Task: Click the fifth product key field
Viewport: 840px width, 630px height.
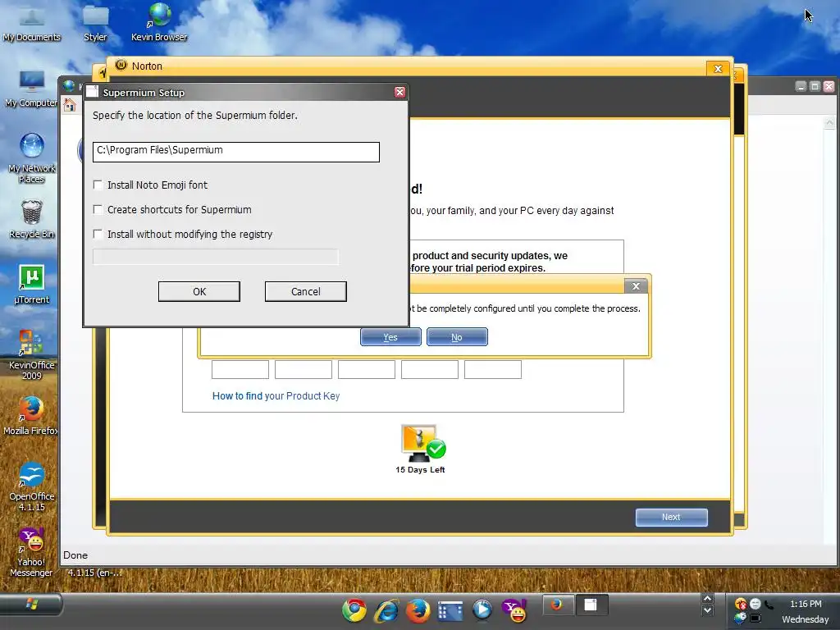Action: click(493, 370)
